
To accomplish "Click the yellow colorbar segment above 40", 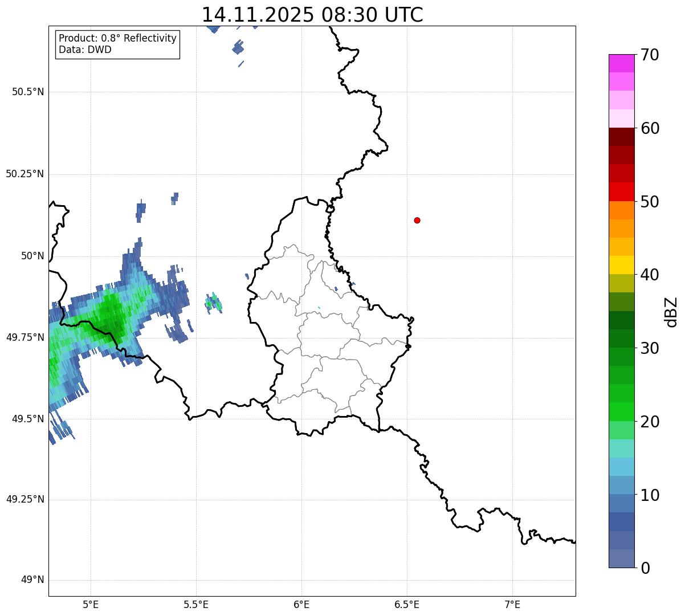I will click(621, 266).
